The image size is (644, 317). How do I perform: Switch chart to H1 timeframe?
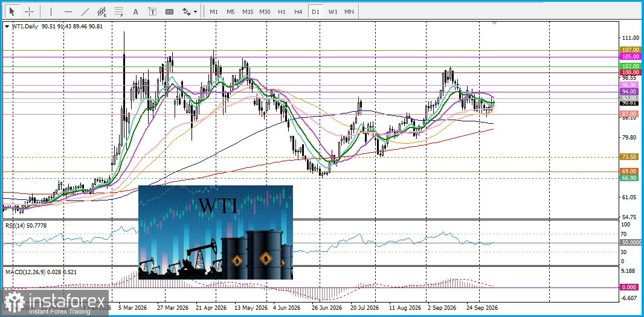282,12
